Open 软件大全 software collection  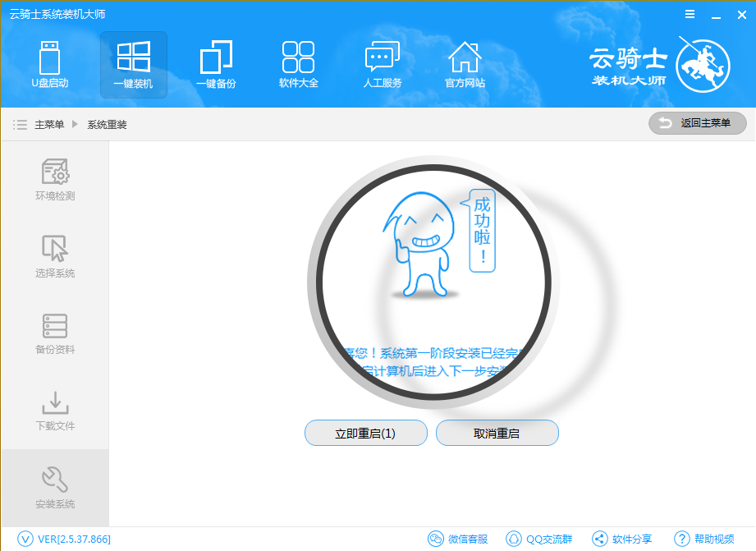pyautogui.click(x=299, y=64)
